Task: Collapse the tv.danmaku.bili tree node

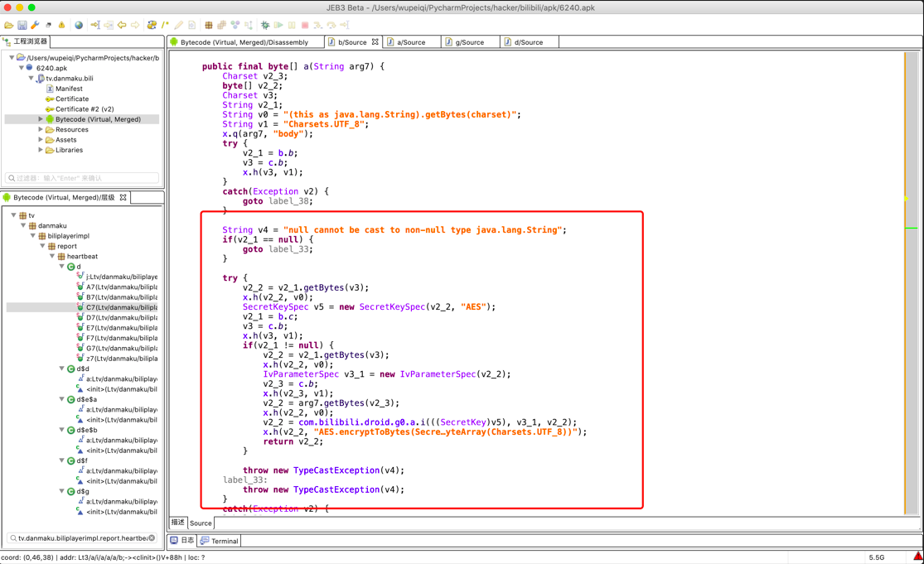Action: click(x=31, y=78)
